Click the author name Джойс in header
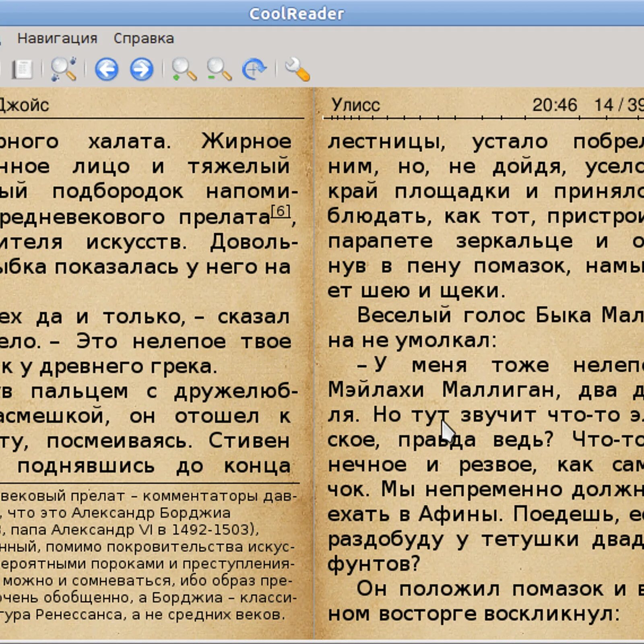 (x=24, y=105)
